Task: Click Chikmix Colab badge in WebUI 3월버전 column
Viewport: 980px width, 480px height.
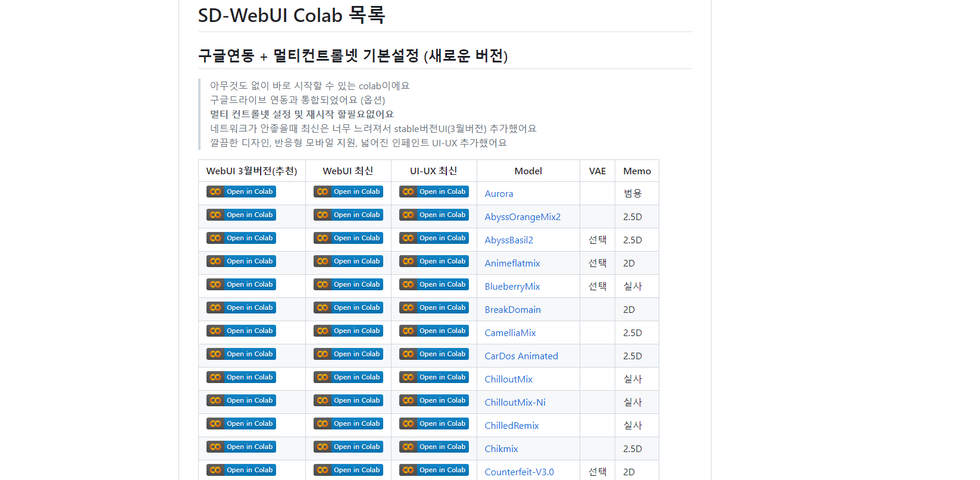Action: (x=241, y=447)
